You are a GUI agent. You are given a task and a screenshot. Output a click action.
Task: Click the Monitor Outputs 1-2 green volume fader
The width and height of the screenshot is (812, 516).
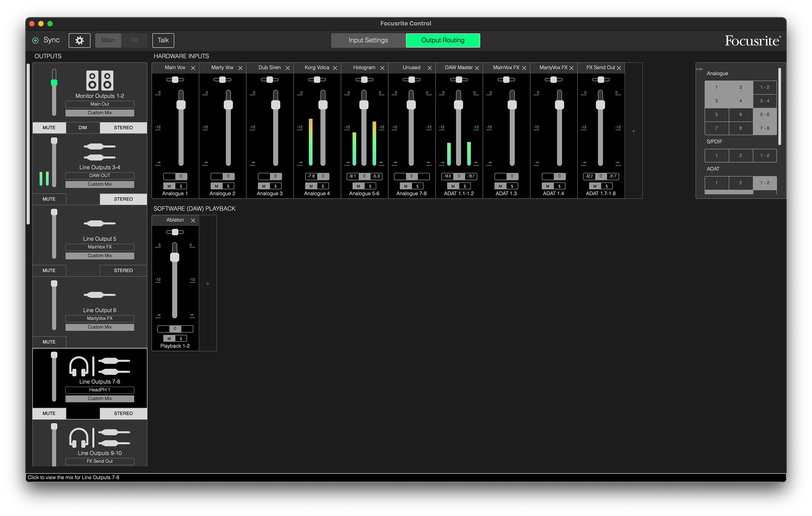tap(54, 82)
